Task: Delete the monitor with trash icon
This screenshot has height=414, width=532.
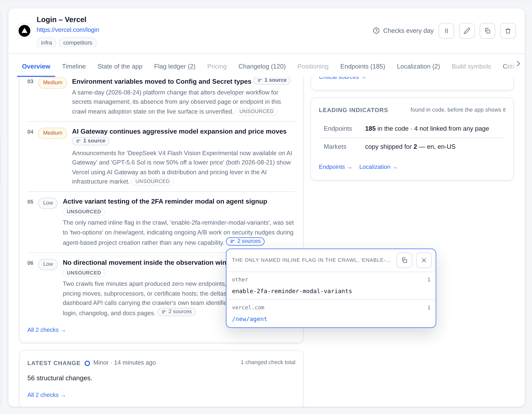Action: [508, 31]
